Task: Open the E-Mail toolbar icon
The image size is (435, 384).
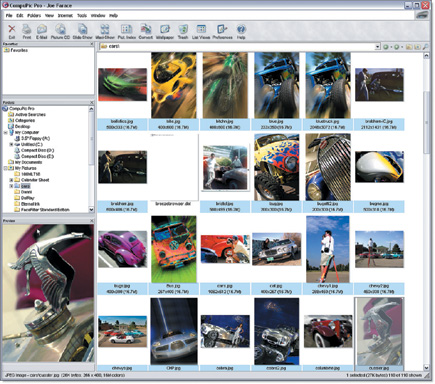Action: pos(42,29)
